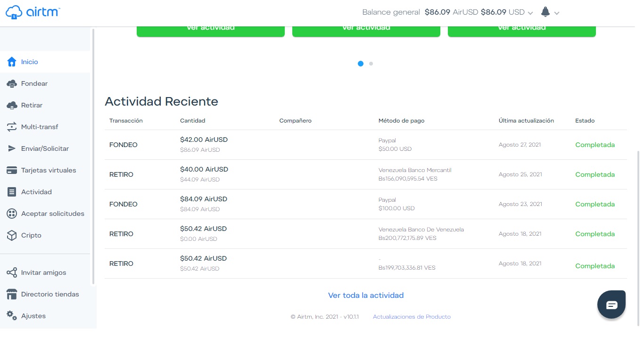644x362 pixels.
Task: Select the Multi-transf arrows icon
Action: [x=12, y=127]
